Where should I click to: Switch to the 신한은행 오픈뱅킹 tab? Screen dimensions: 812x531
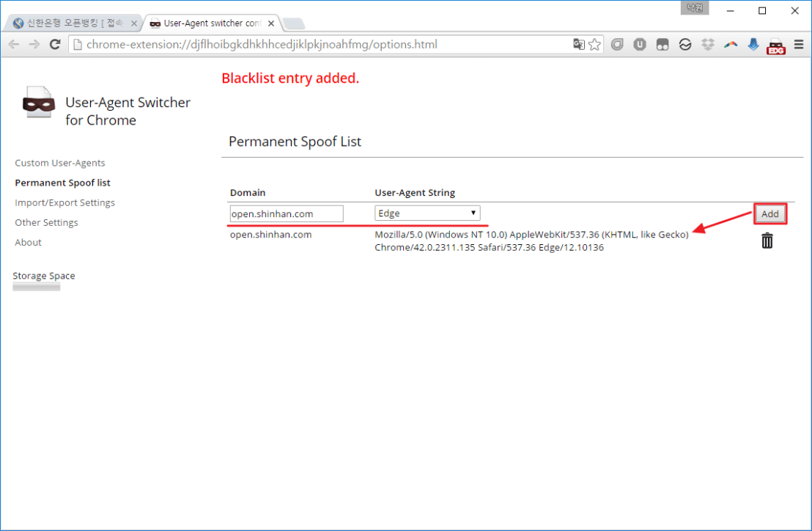73,23
